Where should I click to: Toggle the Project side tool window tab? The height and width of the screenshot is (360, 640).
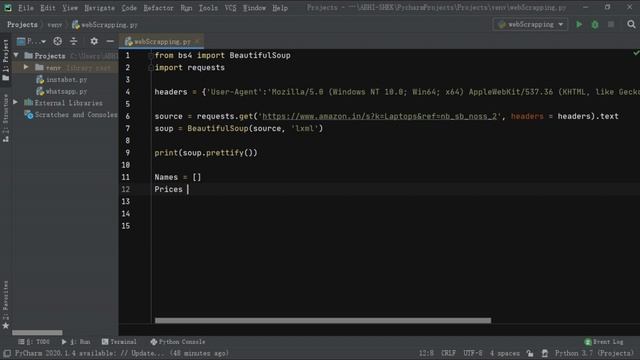click(x=6, y=60)
